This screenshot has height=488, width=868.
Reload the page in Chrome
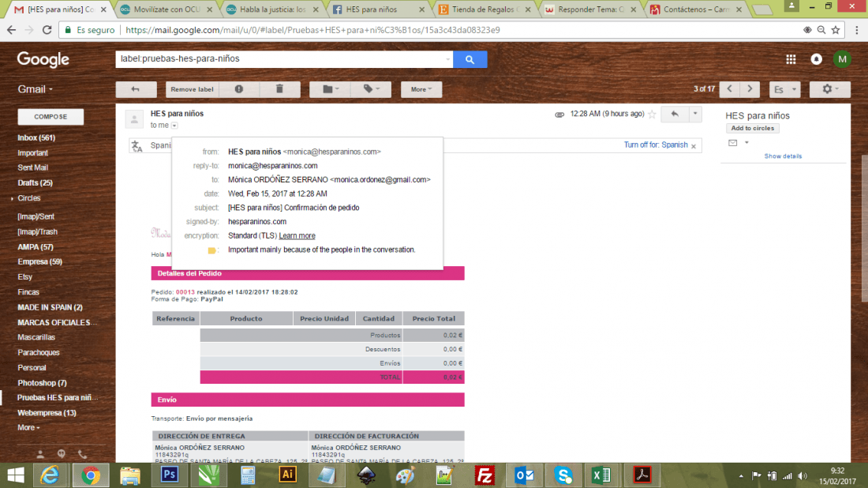click(47, 30)
